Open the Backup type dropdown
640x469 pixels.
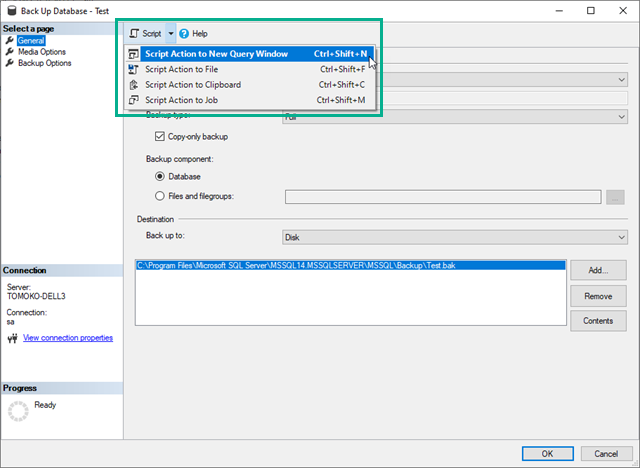[x=455, y=117]
